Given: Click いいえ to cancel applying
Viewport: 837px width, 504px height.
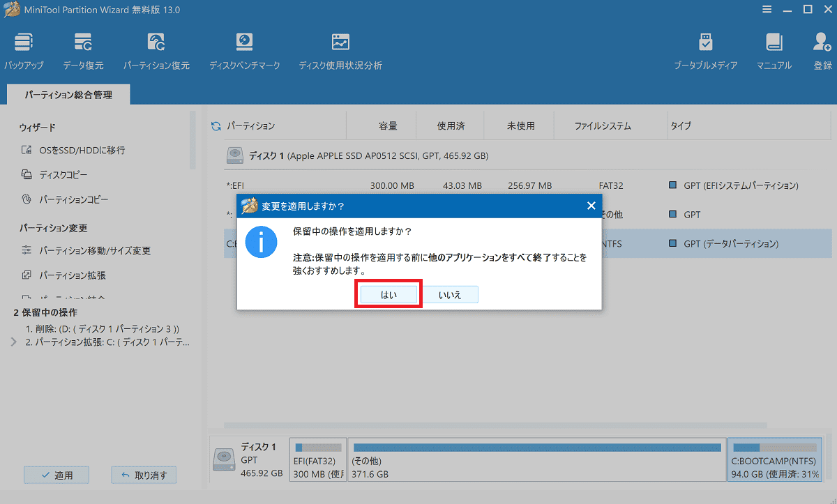Looking at the screenshot, I should (x=450, y=295).
